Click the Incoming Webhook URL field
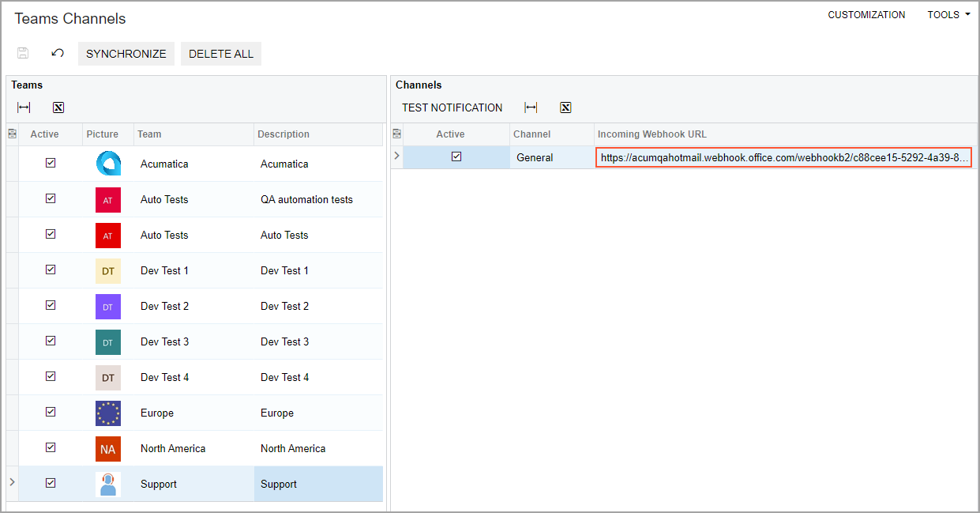This screenshot has width=980, height=513. [783, 157]
